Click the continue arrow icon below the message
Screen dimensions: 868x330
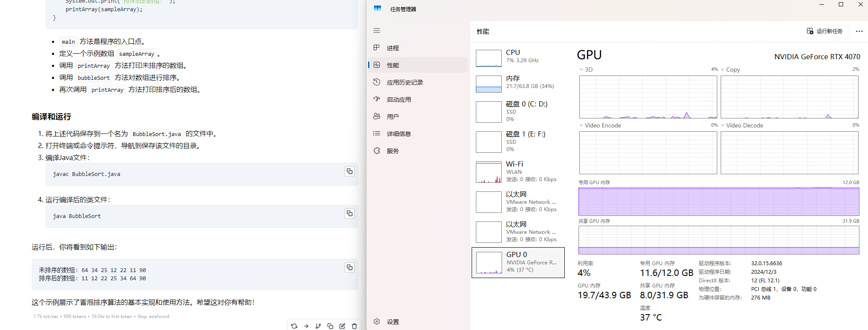tap(306, 326)
